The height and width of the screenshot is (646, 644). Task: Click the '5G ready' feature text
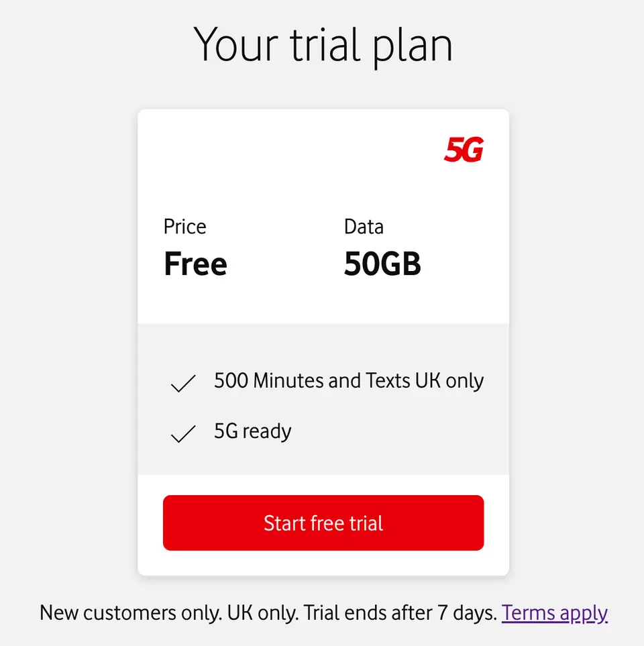point(253,431)
